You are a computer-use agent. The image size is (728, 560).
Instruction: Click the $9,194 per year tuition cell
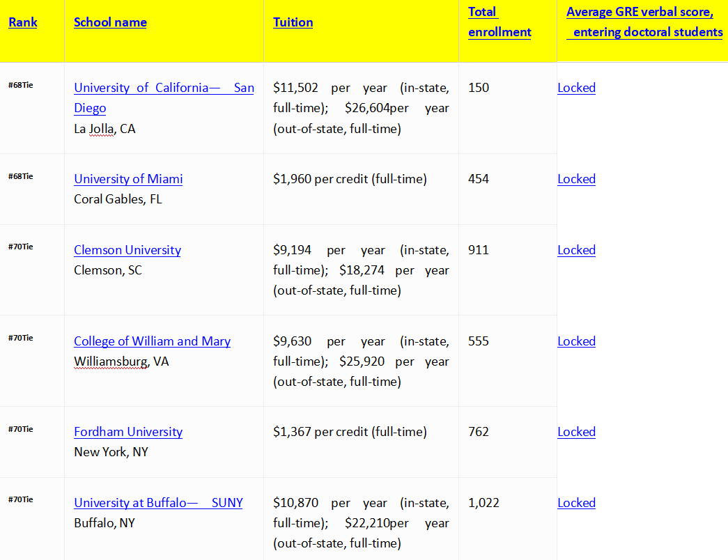click(362, 270)
